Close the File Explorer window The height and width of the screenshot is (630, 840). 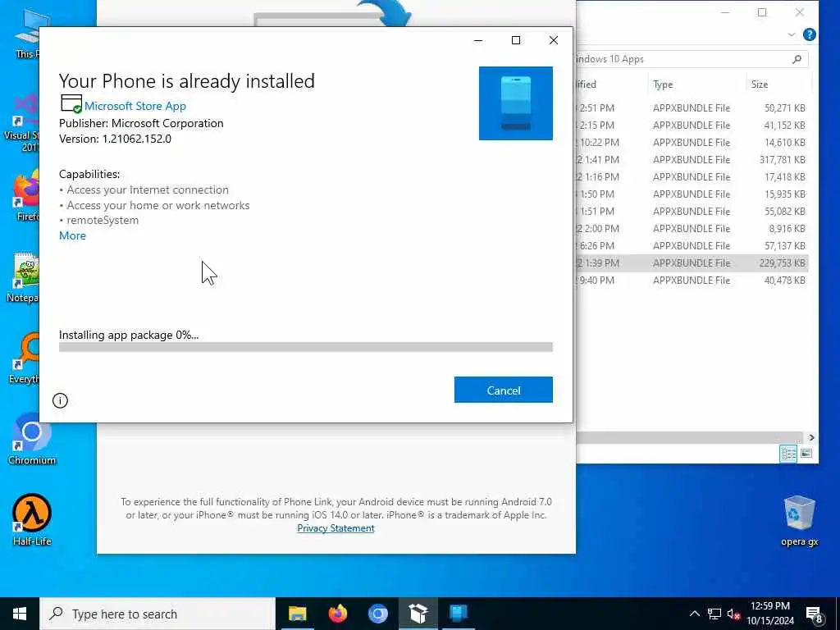click(799, 12)
